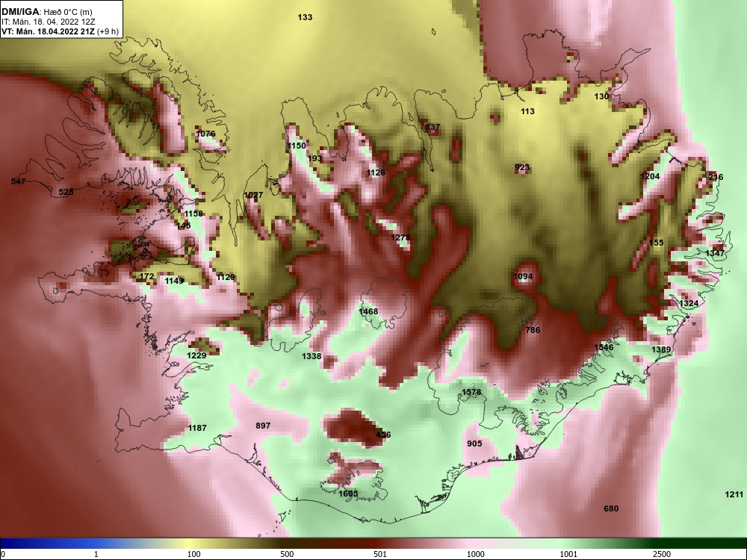Click the color scale label 1000
Screen dimensions: 747x560
[475, 554]
